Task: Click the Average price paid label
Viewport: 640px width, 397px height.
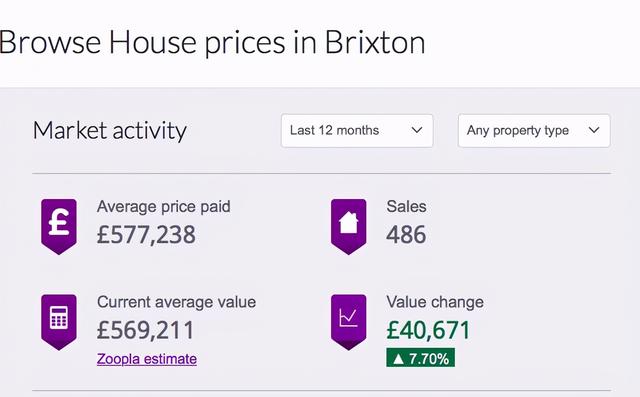Action: click(x=163, y=207)
